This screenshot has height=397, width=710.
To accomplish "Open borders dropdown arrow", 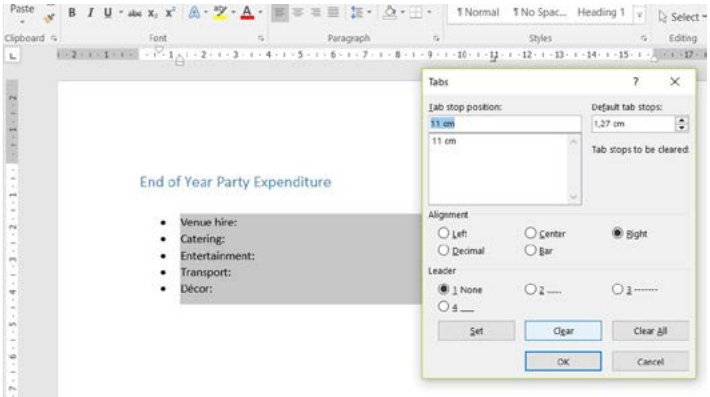I will click(x=429, y=13).
